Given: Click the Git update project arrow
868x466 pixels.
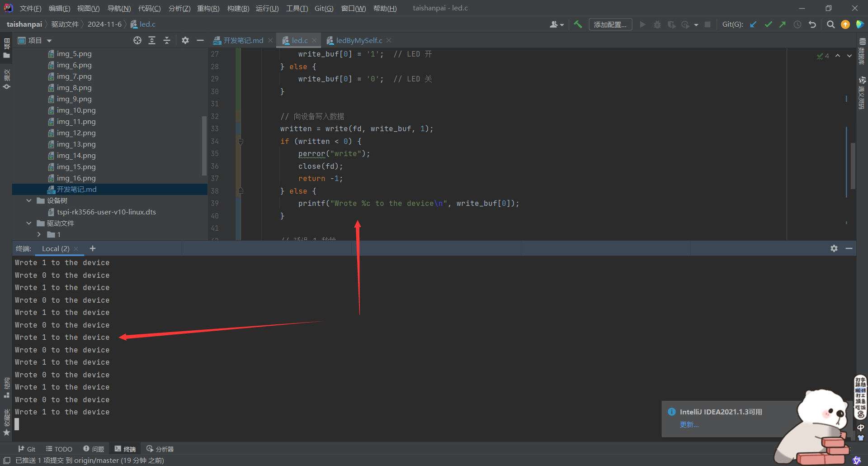Looking at the screenshot, I should tap(753, 24).
